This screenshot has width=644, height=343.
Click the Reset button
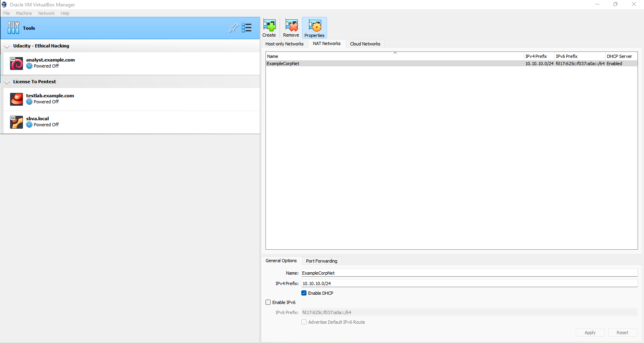[x=622, y=333]
